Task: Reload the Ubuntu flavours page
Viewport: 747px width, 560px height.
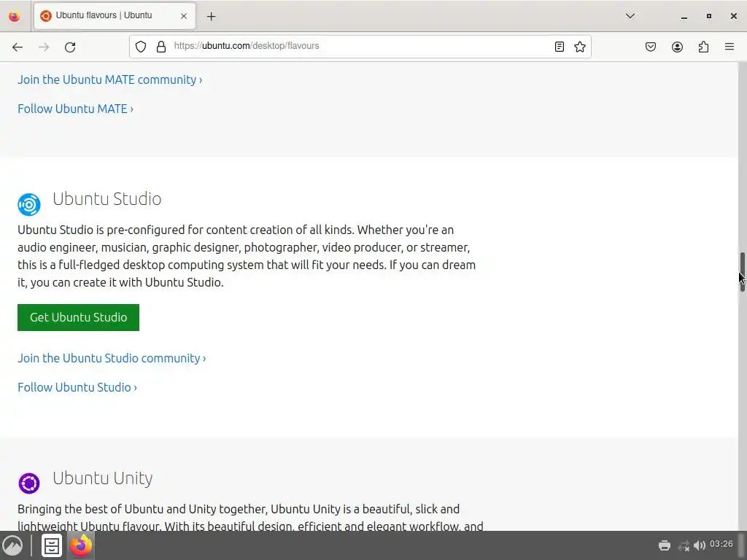Action: pyautogui.click(x=70, y=47)
